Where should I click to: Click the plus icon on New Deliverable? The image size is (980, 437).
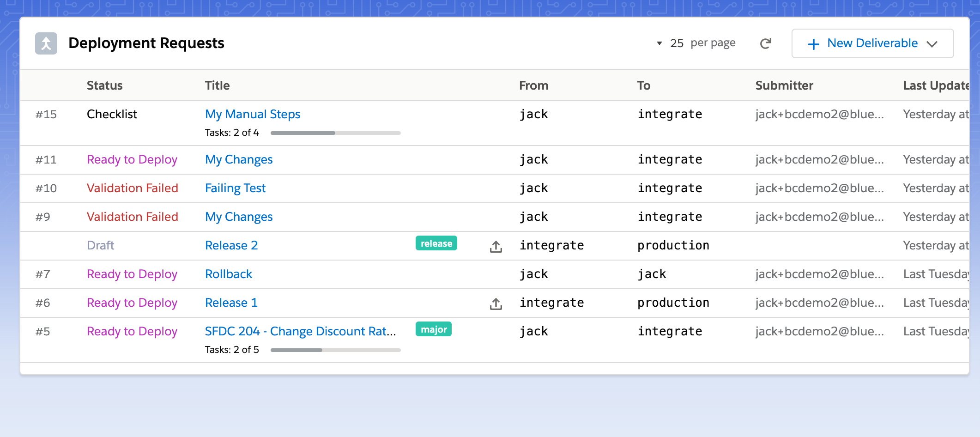[813, 44]
